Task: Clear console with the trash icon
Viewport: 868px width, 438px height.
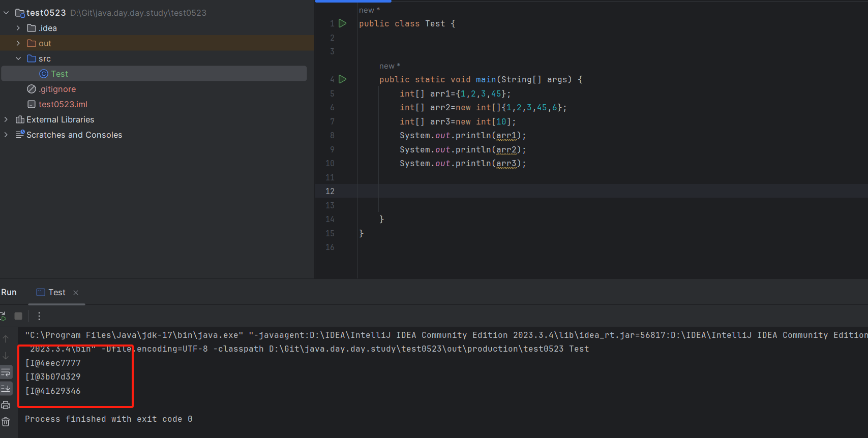Action: click(6, 422)
